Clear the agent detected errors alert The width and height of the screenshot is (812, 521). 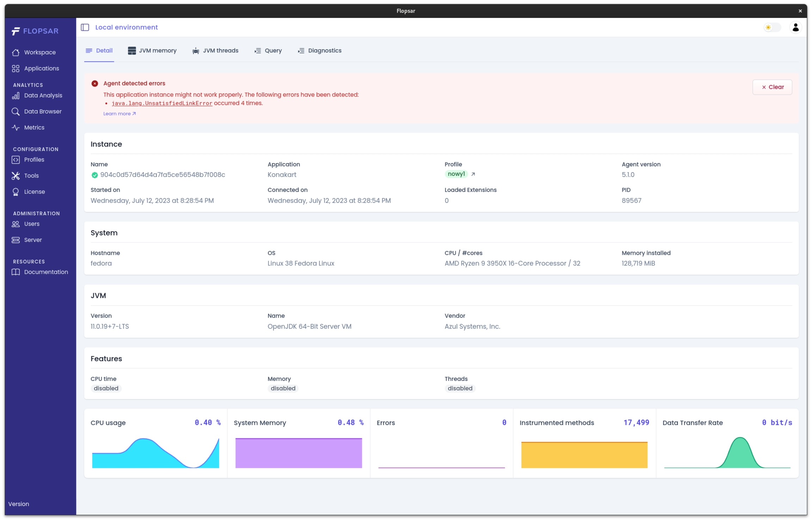[x=772, y=87]
